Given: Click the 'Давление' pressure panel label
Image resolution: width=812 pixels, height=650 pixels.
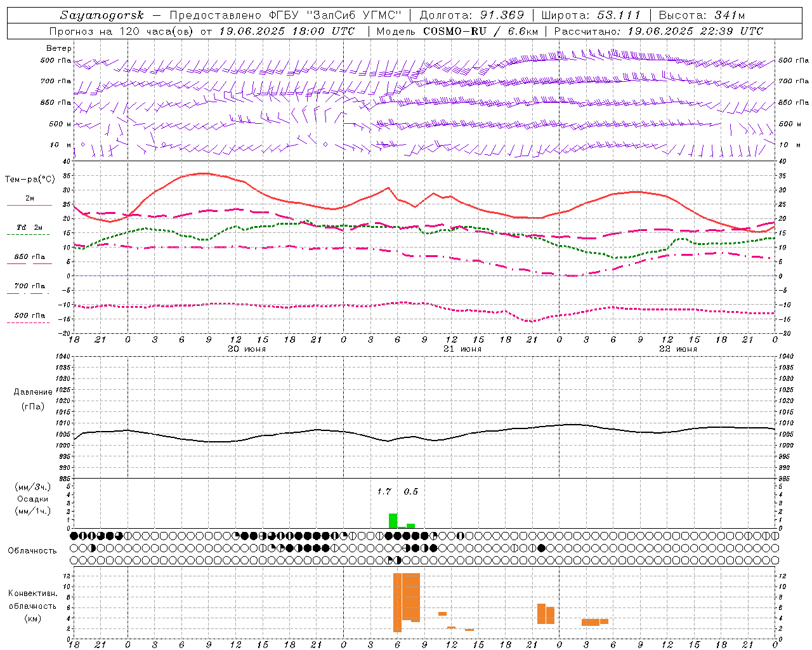Looking at the screenshot, I should [x=33, y=392].
